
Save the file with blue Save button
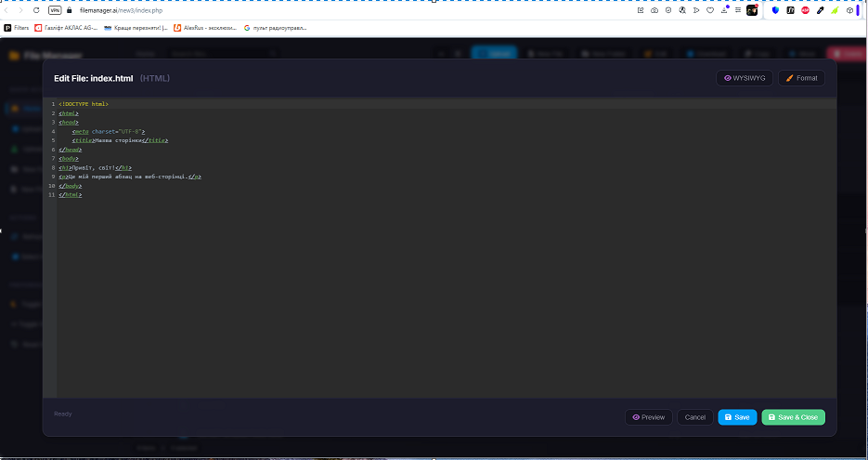[737, 417]
